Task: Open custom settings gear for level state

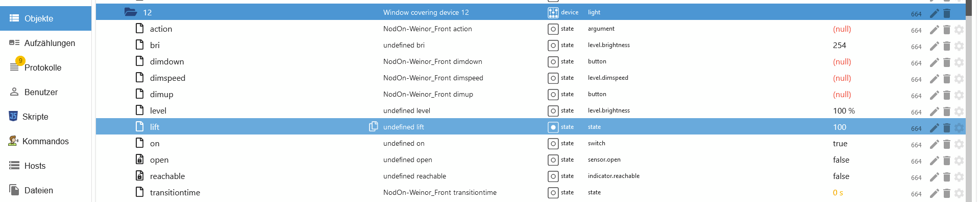Action: [959, 111]
